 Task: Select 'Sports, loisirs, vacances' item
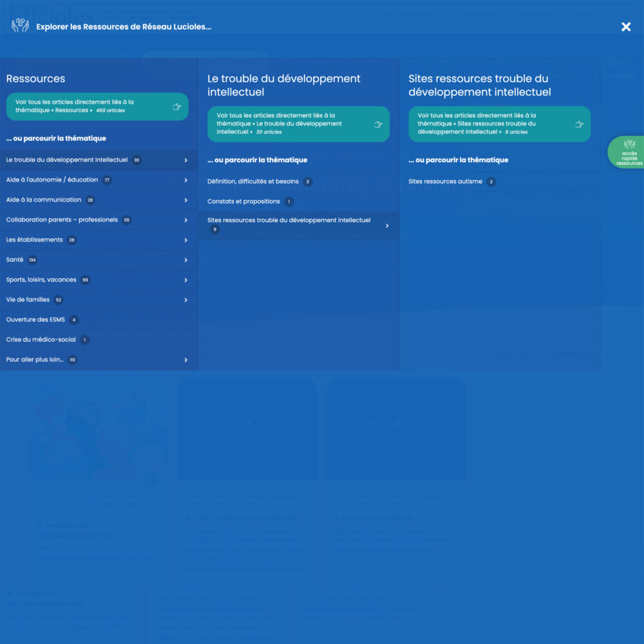click(x=99, y=280)
